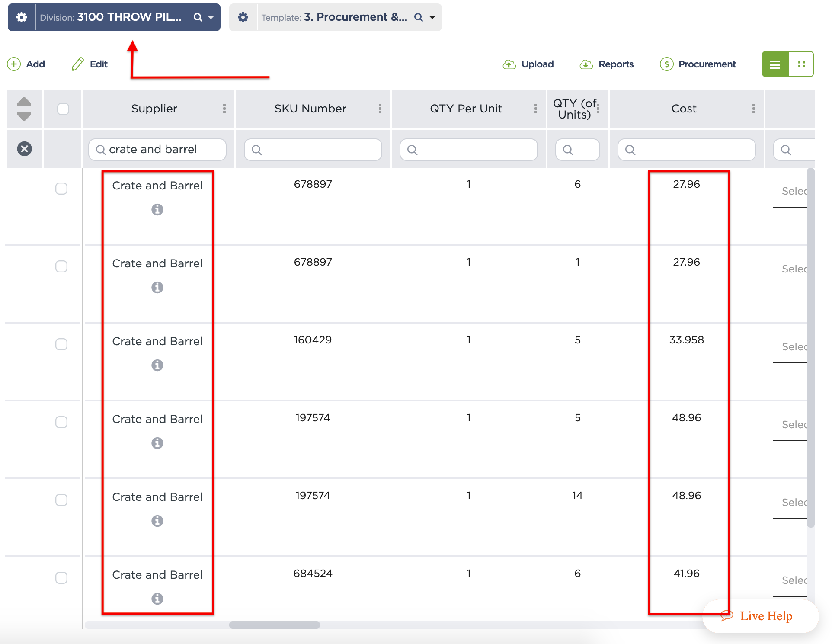Click the Division search magnifier icon
This screenshot has height=644, width=832.
click(198, 17)
